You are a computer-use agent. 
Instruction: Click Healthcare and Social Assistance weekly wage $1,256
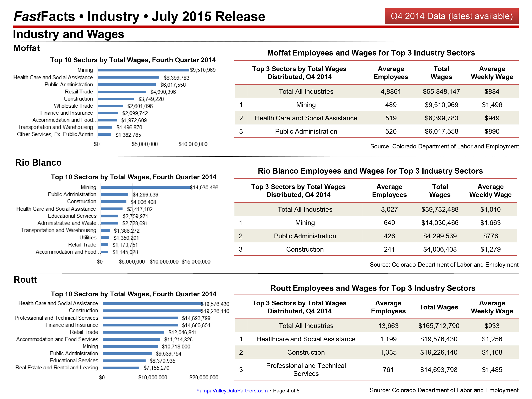(x=492, y=339)
